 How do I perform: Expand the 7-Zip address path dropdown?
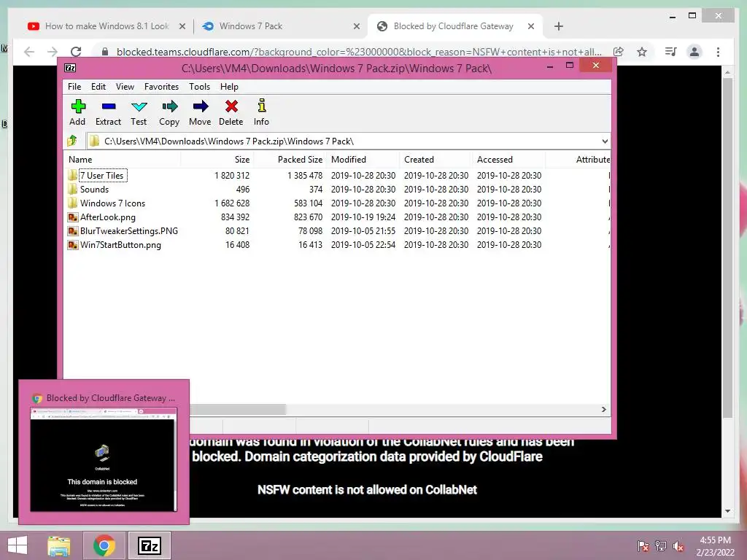coord(605,141)
